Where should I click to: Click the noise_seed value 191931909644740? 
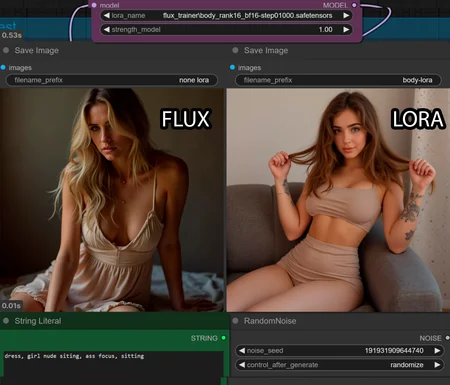click(394, 351)
